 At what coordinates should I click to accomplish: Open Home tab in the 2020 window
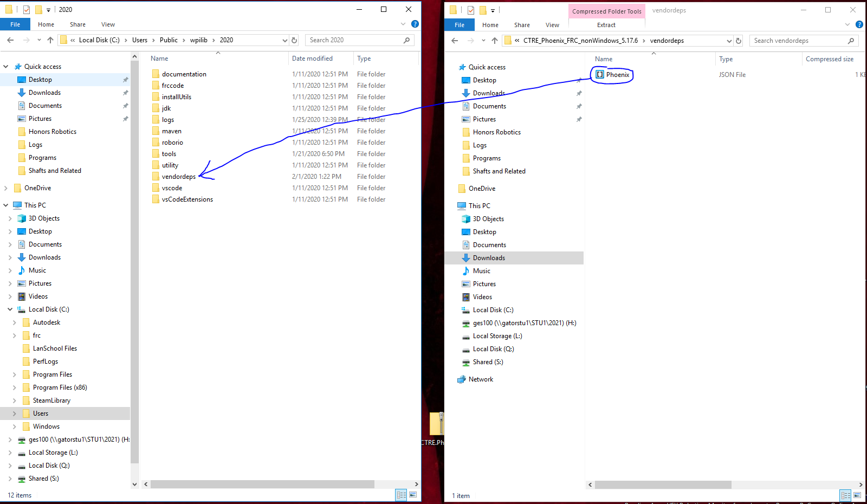[46, 24]
